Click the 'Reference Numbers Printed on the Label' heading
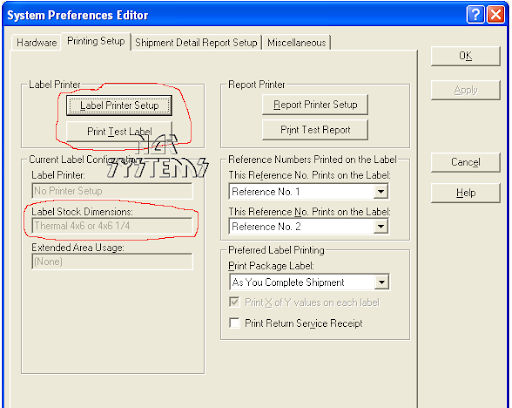 point(312,159)
